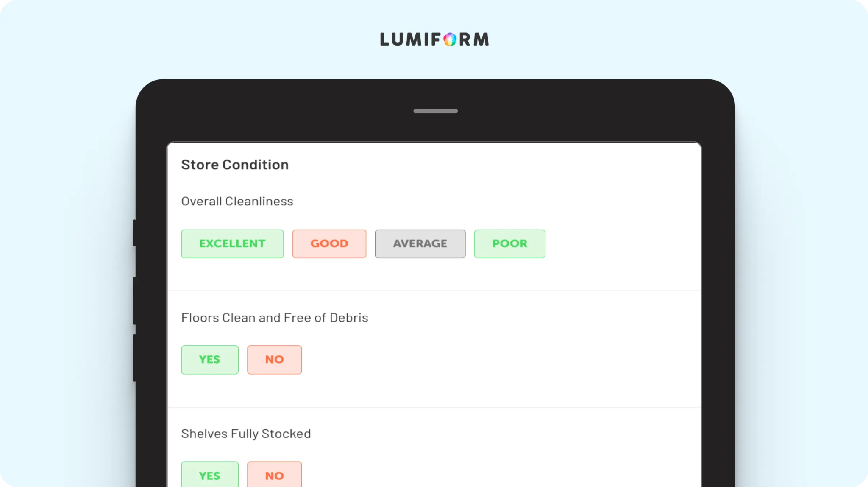Click the divider line below Overall Cleanliness section
868x487 pixels.
[434, 291]
